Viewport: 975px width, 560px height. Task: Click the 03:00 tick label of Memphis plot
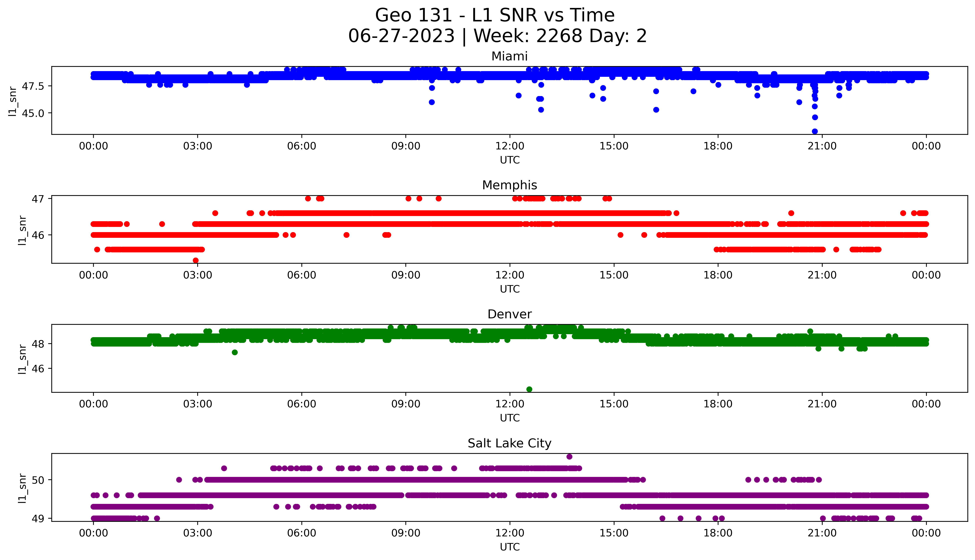click(198, 275)
